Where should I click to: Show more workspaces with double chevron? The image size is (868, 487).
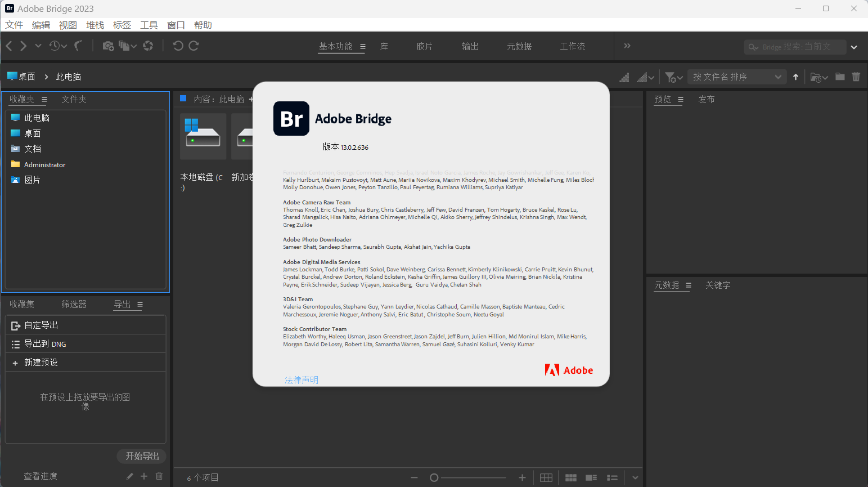tap(627, 46)
